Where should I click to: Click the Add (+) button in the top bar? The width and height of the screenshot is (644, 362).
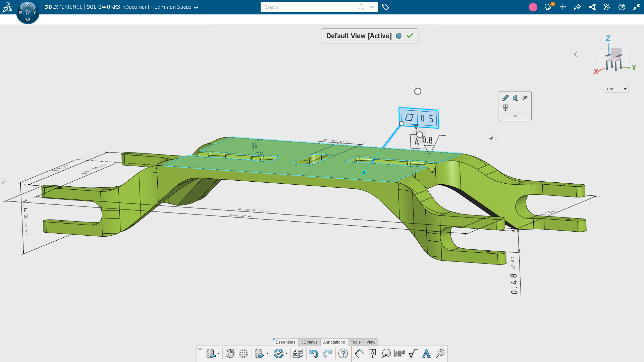point(563,7)
